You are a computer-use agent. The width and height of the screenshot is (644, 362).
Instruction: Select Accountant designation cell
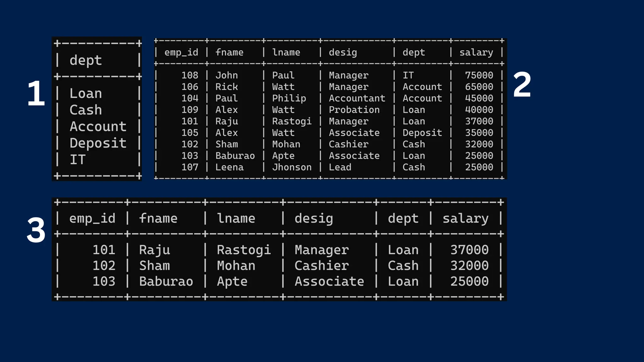[x=357, y=98]
